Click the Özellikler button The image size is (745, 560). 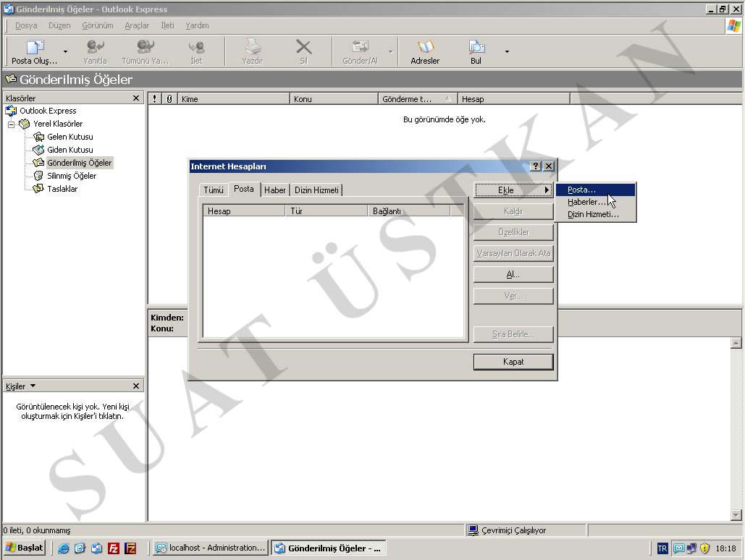513,232
